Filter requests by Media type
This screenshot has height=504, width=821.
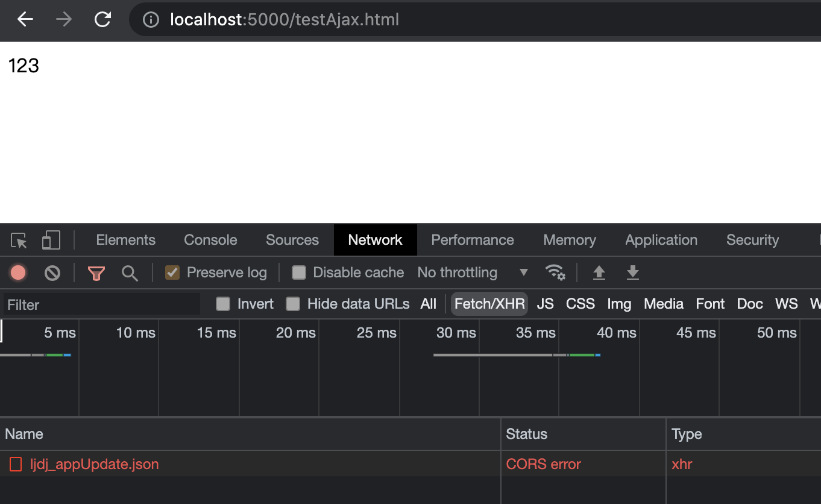click(664, 304)
